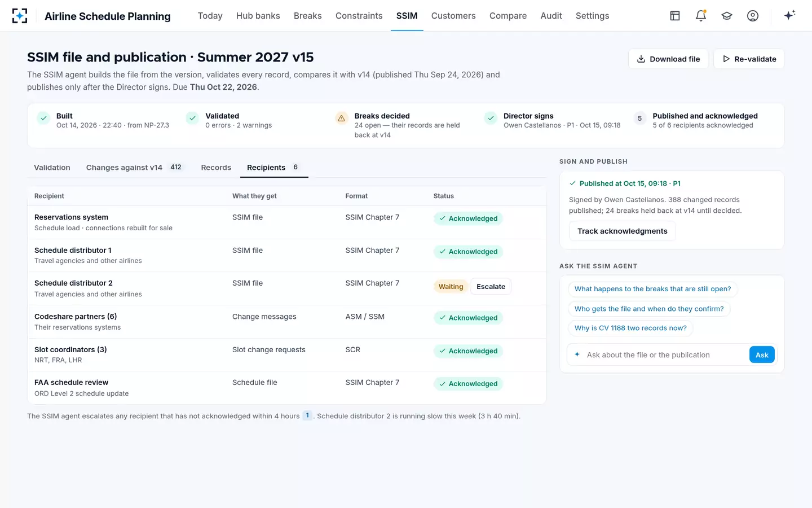The height and width of the screenshot is (508, 812).
Task: Open the Hub banks nav item
Action: tap(258, 16)
